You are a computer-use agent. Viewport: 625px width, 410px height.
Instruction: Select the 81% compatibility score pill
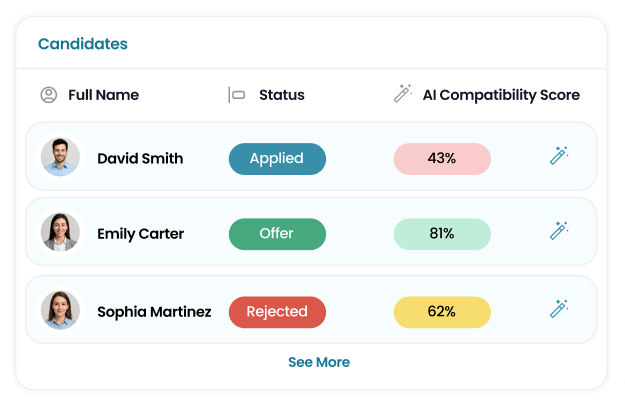point(442,234)
